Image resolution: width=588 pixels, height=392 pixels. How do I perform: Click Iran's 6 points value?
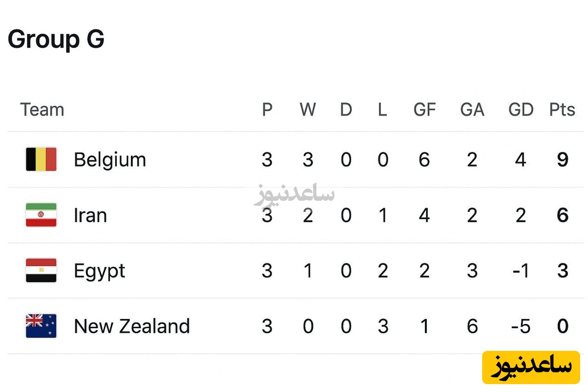click(x=563, y=216)
